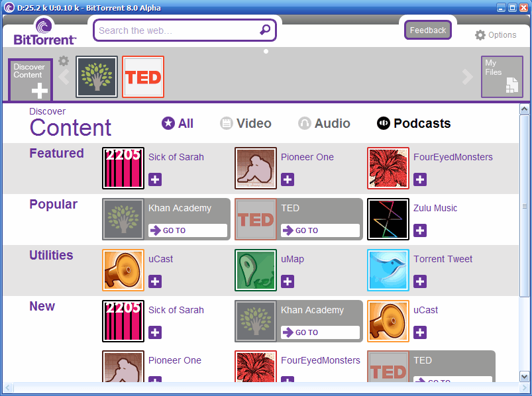Viewport: 532px width, 396px height.
Task: Click Pioneer One title in New row
Action: (175, 360)
